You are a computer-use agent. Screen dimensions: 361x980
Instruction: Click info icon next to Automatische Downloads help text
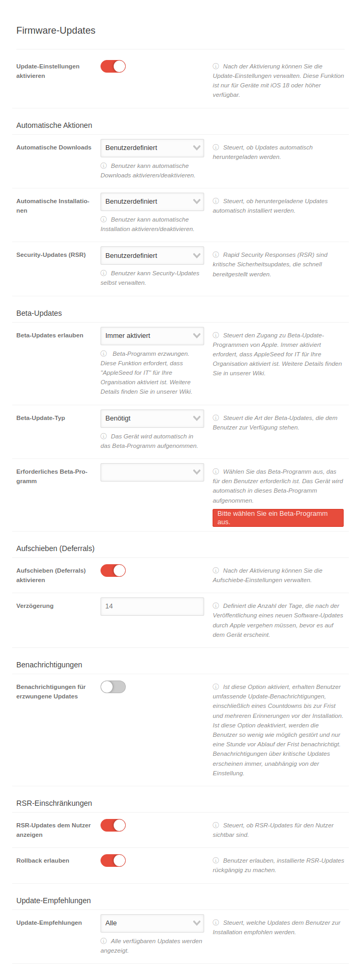216,147
